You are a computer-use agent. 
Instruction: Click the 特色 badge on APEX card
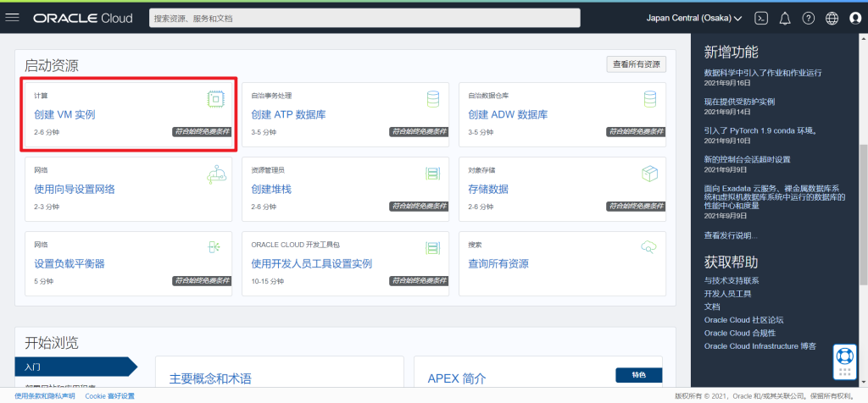639,375
